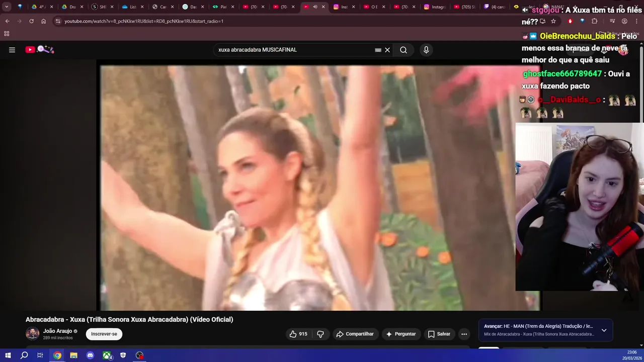Open the Extensions puzzle menu

(594, 21)
